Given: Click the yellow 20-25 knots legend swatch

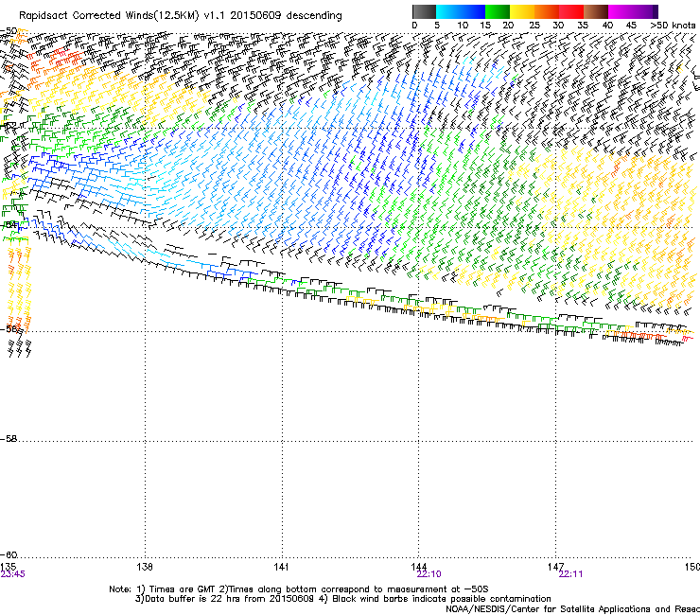Looking at the screenshot, I should coord(522,11).
